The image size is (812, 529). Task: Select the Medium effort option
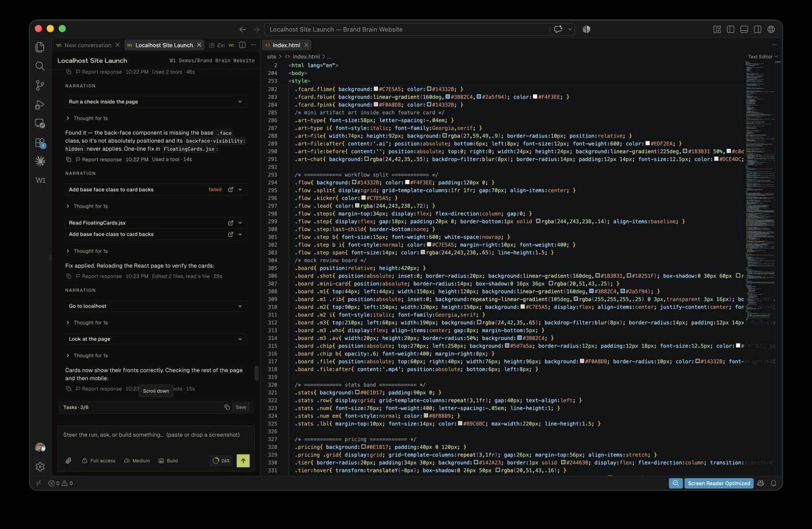click(x=137, y=460)
